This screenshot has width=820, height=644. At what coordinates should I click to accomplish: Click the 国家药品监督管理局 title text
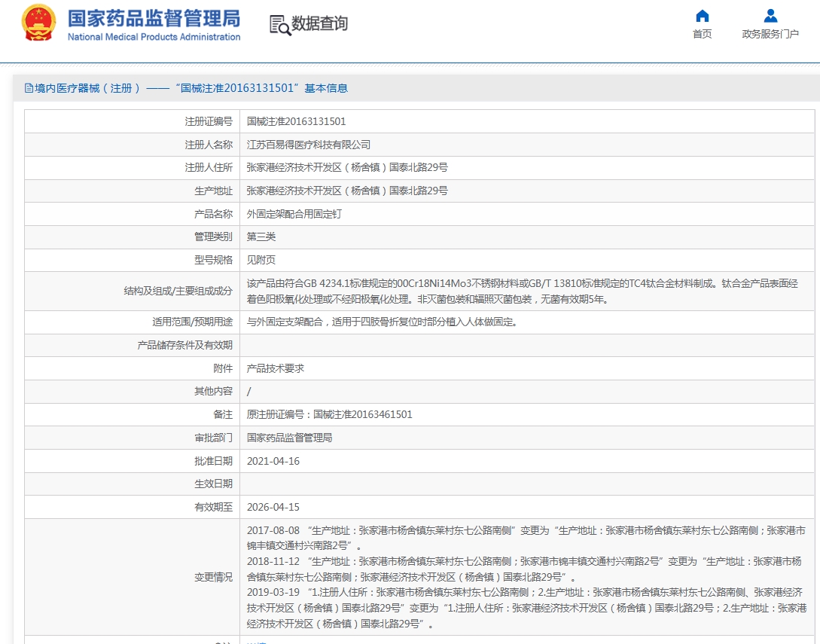[154, 18]
